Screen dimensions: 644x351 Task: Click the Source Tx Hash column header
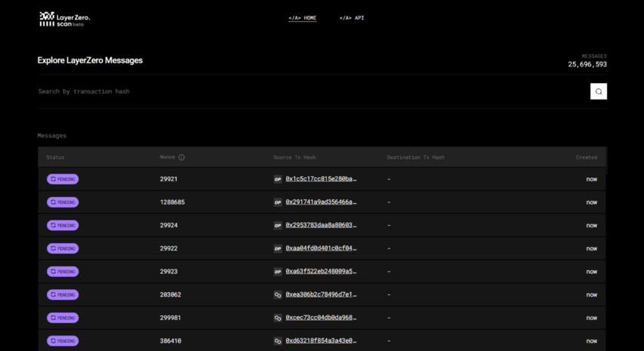[x=295, y=157]
